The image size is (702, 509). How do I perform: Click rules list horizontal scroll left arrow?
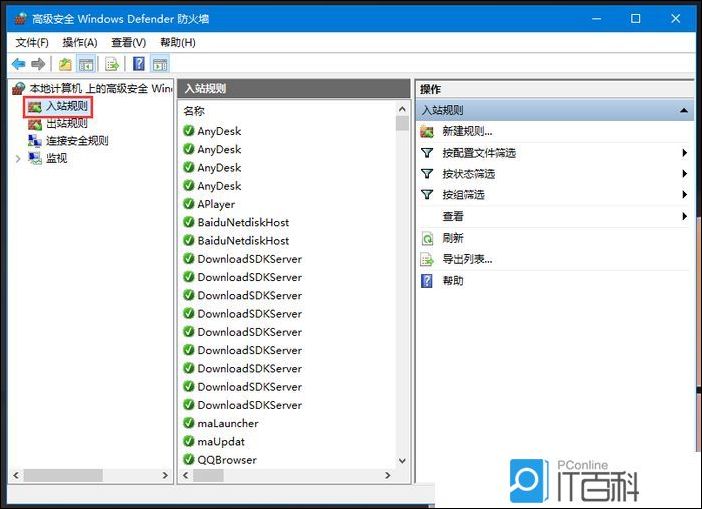186,475
